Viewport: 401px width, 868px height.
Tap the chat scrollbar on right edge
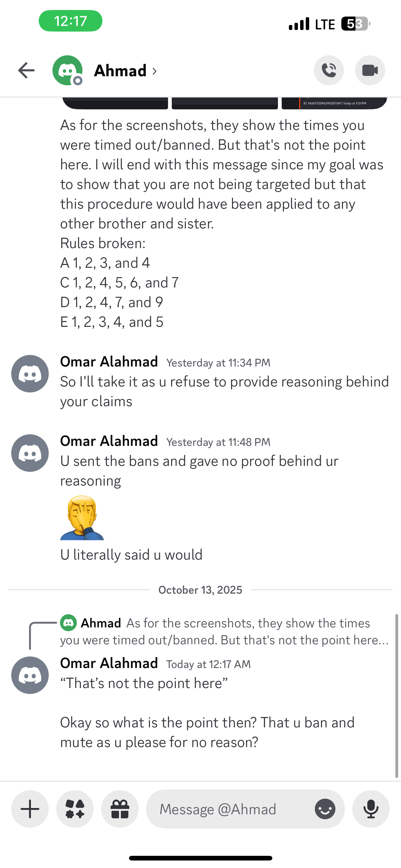[397, 696]
